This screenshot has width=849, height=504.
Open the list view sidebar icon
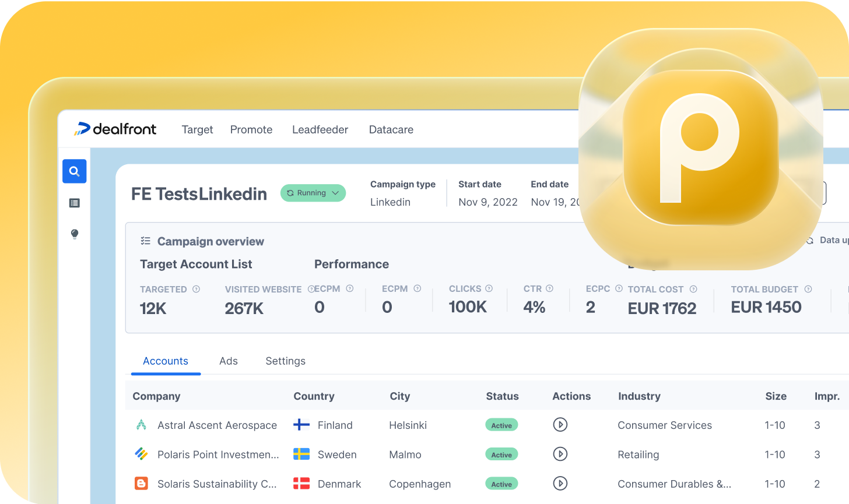(75, 203)
